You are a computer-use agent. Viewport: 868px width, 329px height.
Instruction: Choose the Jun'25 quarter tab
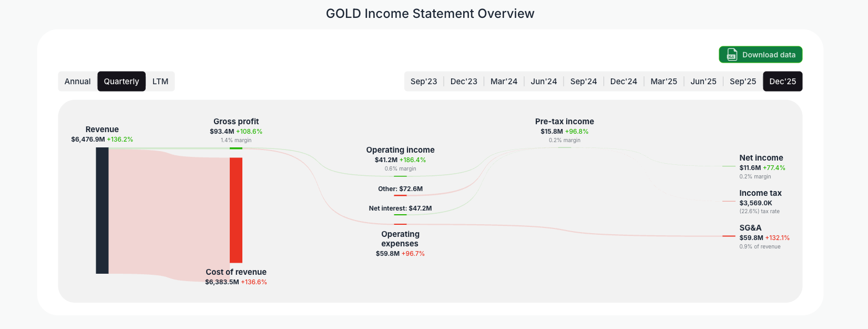(703, 81)
